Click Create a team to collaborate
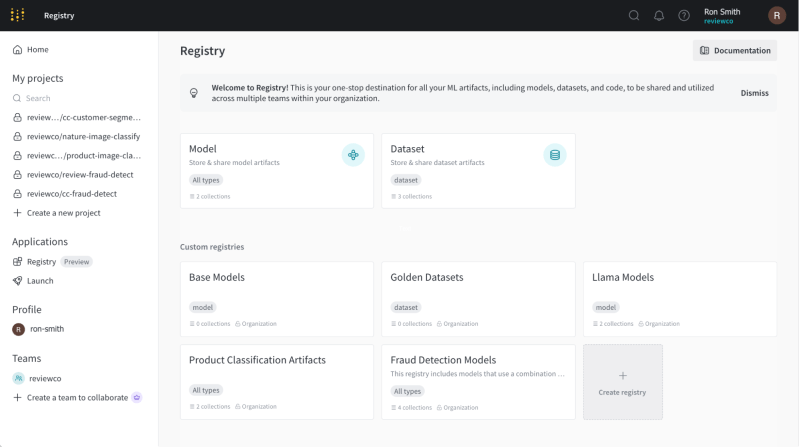 point(76,397)
